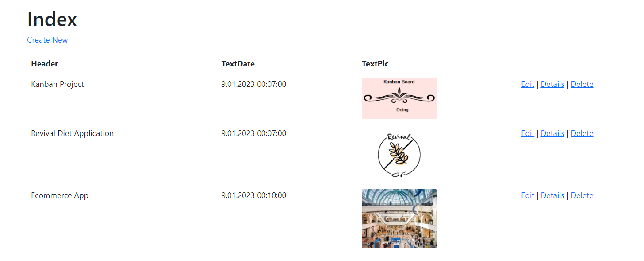Select the Ecommerce App title text
Screen dimensions: 644x261
point(60,195)
